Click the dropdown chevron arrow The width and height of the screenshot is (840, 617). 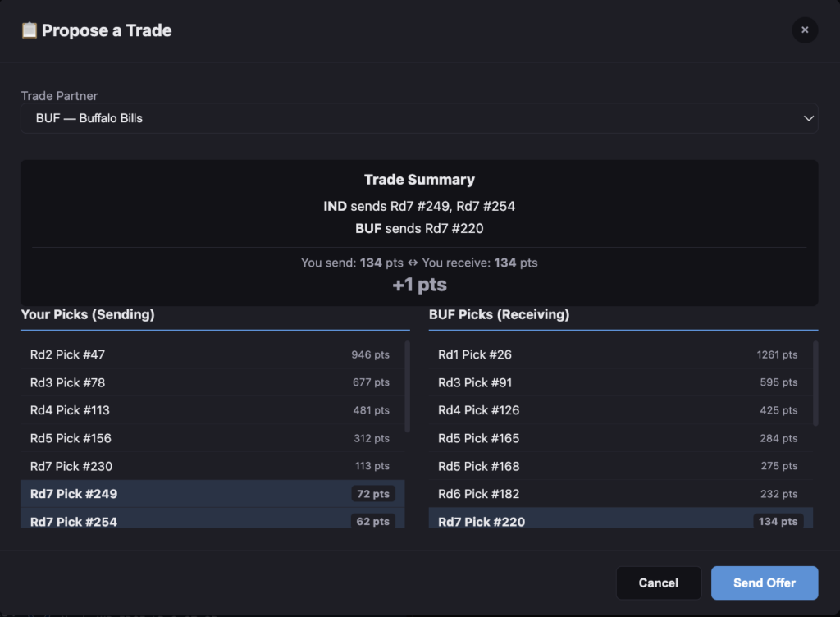pyautogui.click(x=807, y=119)
